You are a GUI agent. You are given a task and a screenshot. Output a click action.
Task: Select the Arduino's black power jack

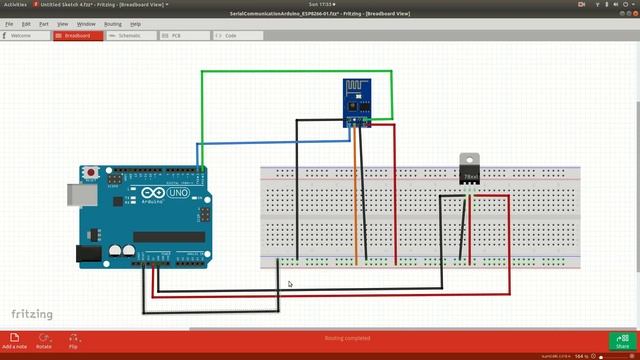click(x=89, y=253)
